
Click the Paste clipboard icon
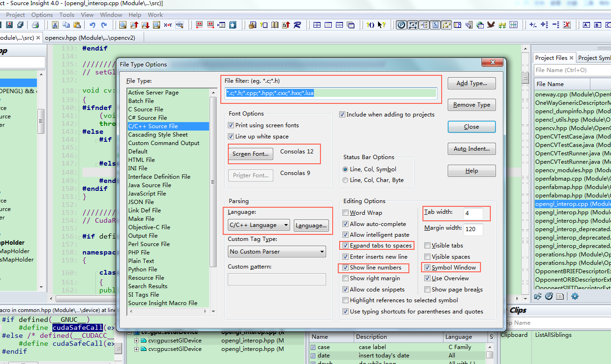click(77, 25)
